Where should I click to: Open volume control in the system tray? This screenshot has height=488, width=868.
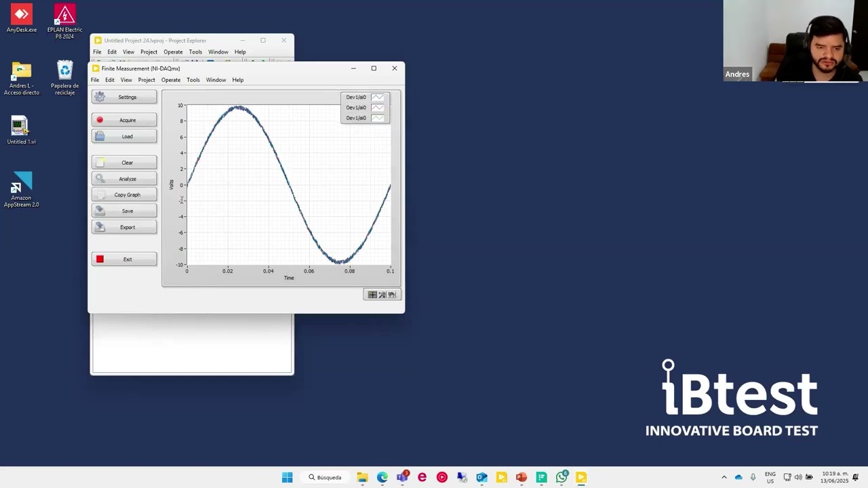[x=798, y=477]
